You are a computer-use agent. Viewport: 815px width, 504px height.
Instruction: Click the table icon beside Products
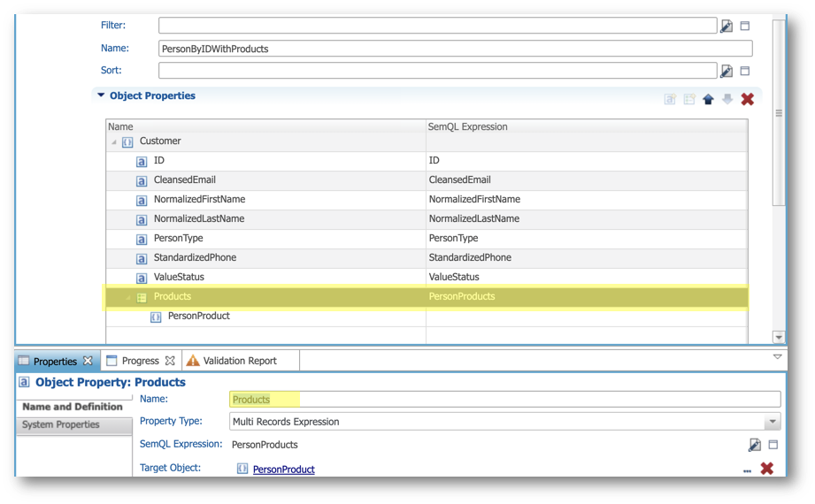(x=142, y=298)
